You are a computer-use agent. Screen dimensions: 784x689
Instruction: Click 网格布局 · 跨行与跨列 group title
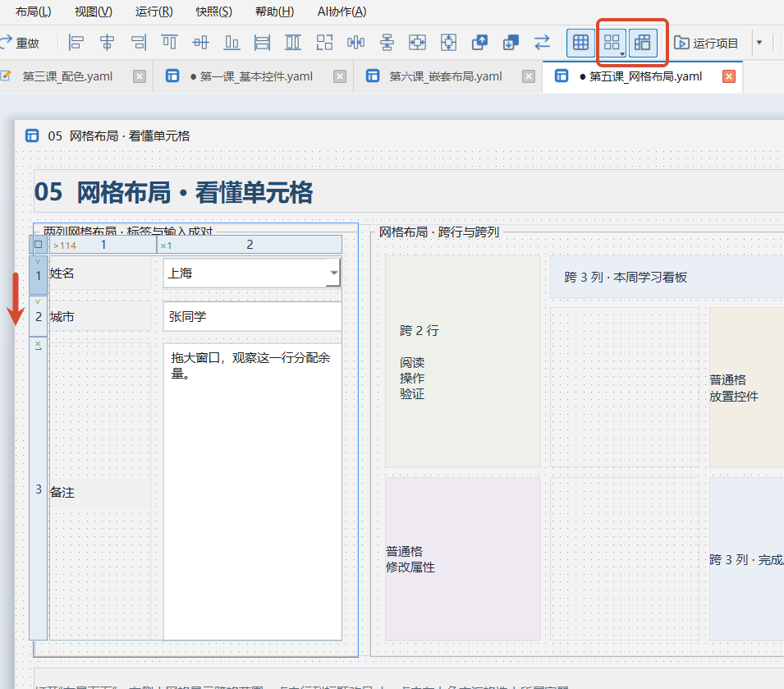pyautogui.click(x=438, y=232)
